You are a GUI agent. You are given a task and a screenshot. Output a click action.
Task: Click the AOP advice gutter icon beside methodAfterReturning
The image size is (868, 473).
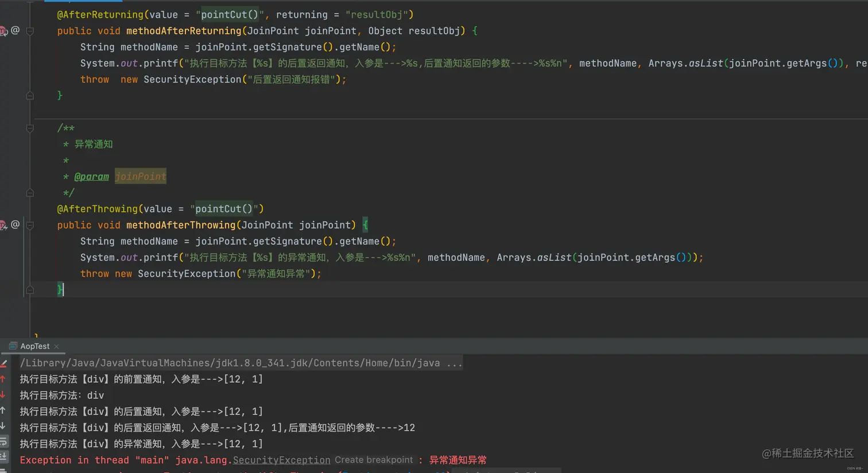point(3,31)
